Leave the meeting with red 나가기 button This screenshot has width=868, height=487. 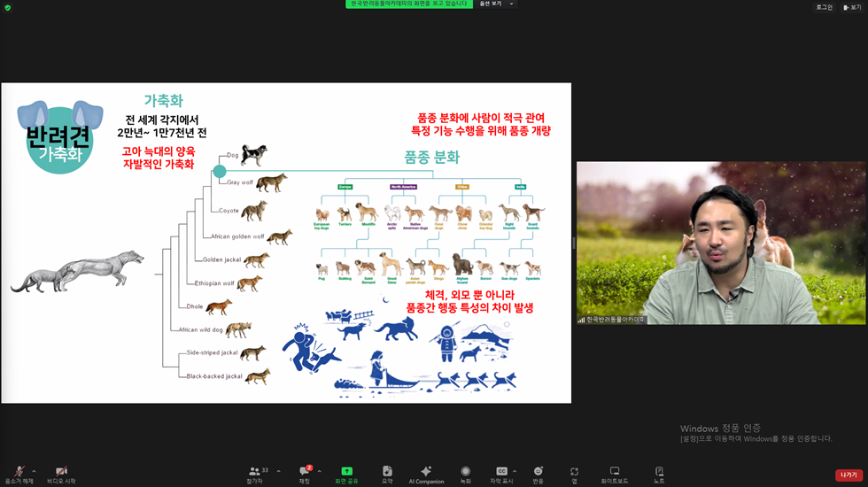pyautogui.click(x=849, y=475)
